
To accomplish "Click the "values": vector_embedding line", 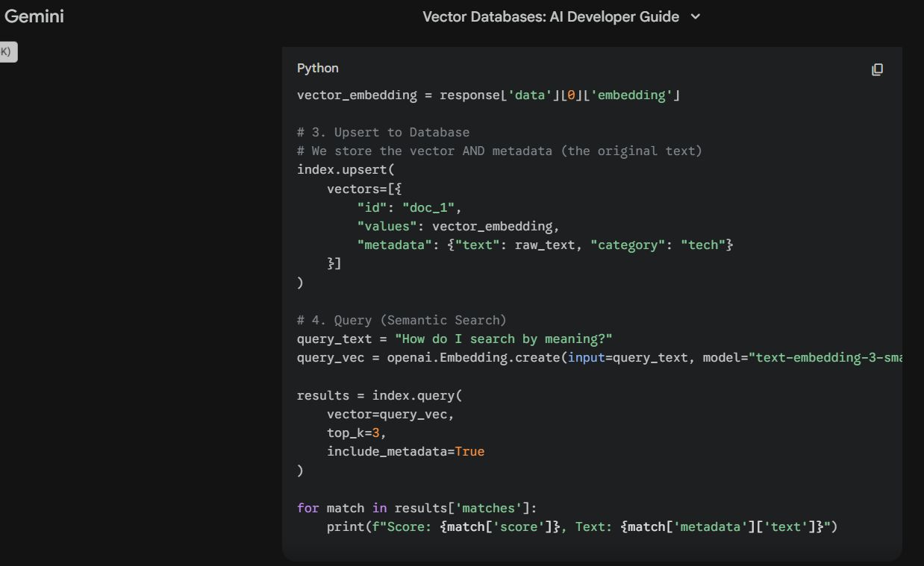I will (x=458, y=226).
